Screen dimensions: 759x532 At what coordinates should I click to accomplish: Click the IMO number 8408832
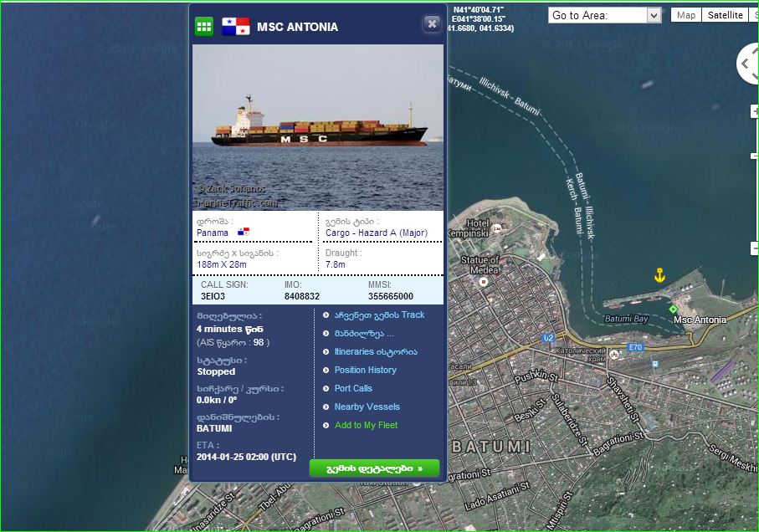coord(302,296)
